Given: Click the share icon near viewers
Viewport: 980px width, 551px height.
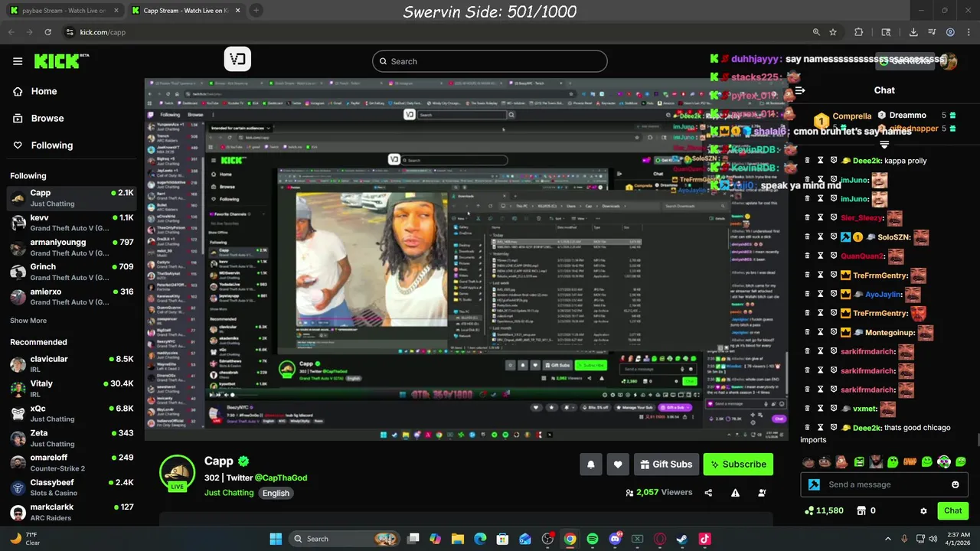Looking at the screenshot, I should coord(708,493).
